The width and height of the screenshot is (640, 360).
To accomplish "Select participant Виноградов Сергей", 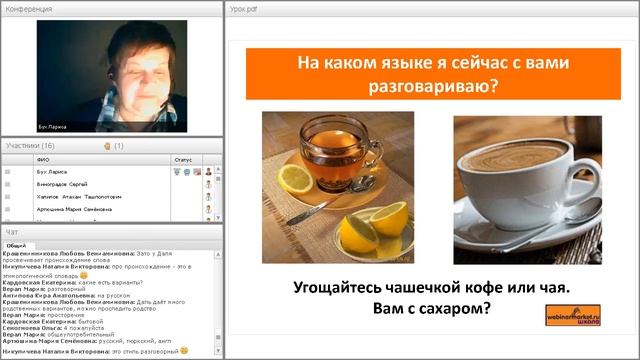I will click(x=62, y=184).
